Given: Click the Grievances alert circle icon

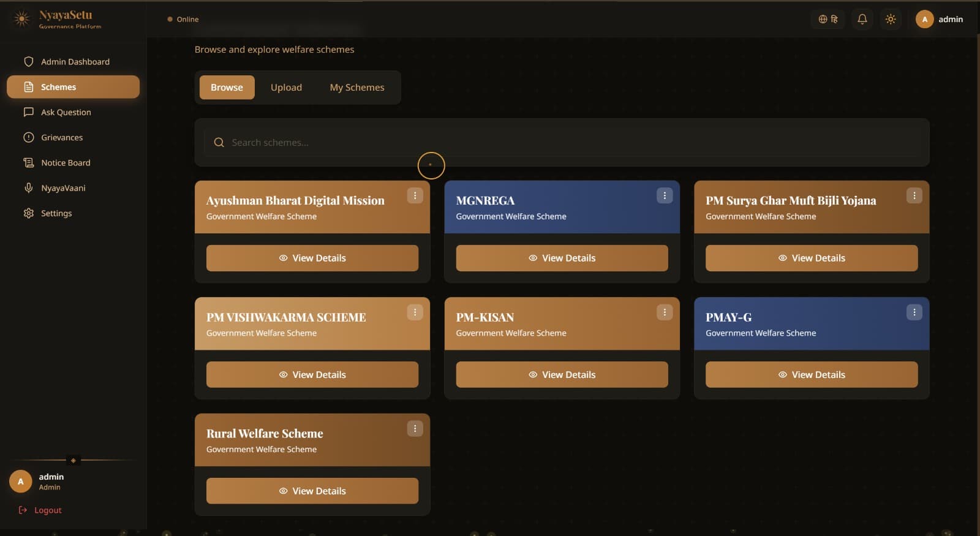Looking at the screenshot, I should click(28, 137).
